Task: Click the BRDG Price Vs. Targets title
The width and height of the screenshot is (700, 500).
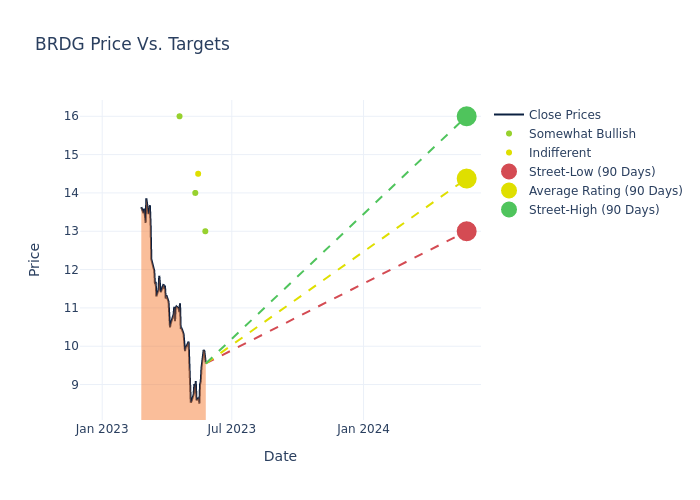Action: click(x=132, y=44)
